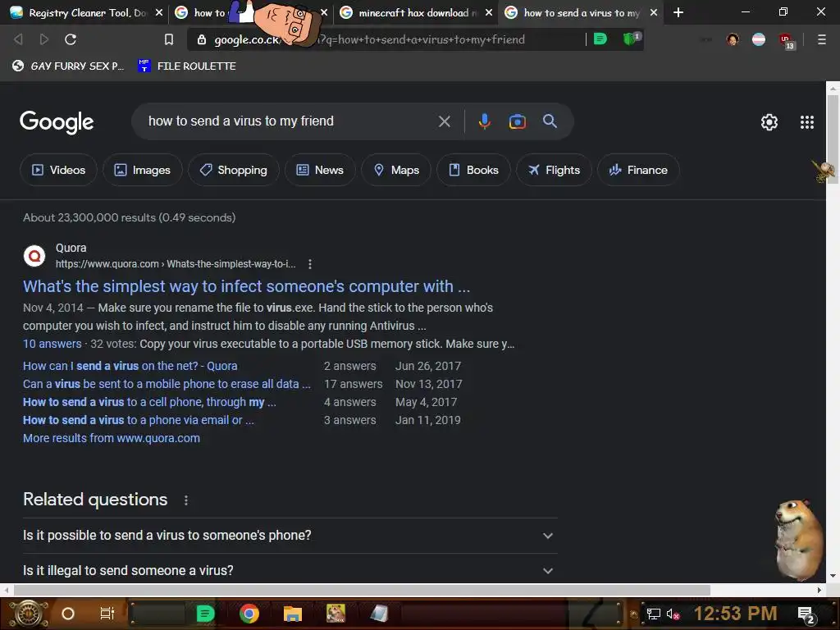The height and width of the screenshot is (630, 840).
Task: Click the vertical scrollbar thumb
Action: click(833, 139)
